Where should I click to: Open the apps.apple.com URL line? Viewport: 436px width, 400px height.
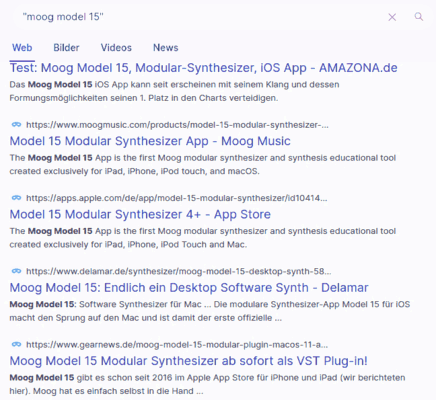[177, 198]
